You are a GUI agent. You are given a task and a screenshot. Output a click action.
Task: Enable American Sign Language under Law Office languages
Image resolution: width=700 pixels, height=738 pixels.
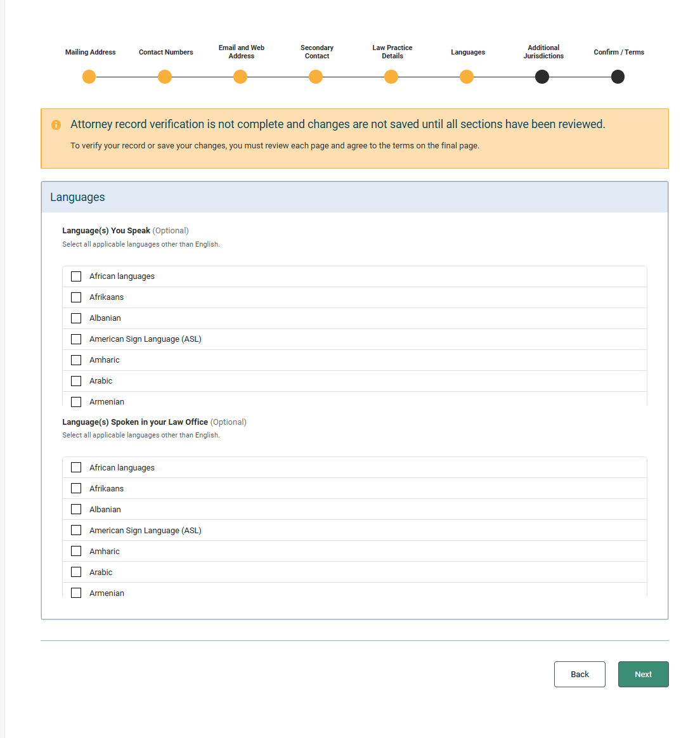click(x=76, y=530)
